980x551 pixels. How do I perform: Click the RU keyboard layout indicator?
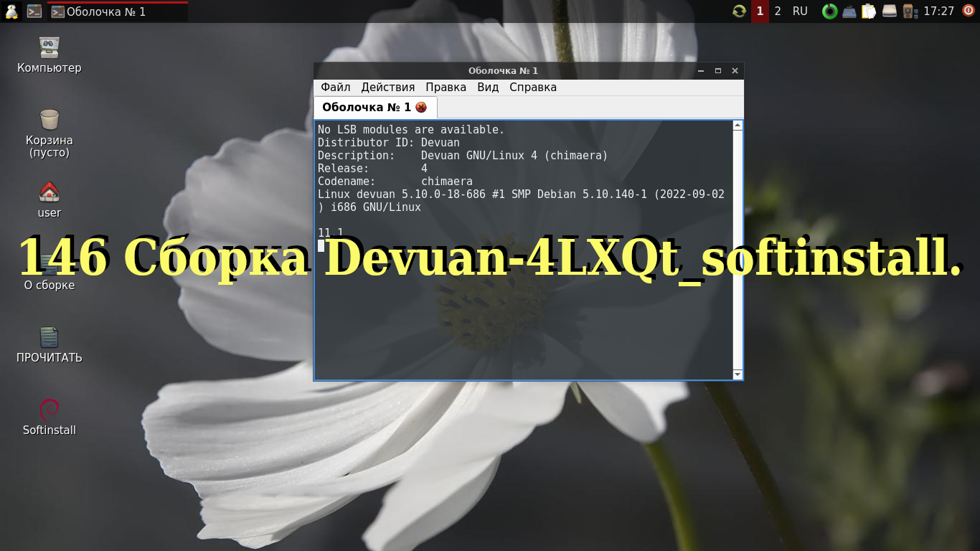800,11
